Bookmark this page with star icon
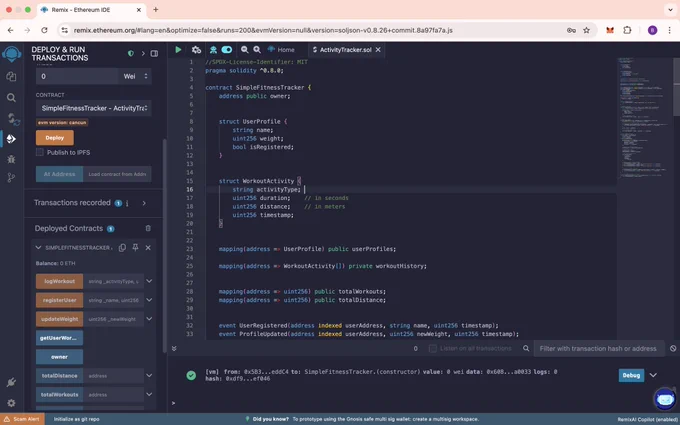 pos(586,30)
